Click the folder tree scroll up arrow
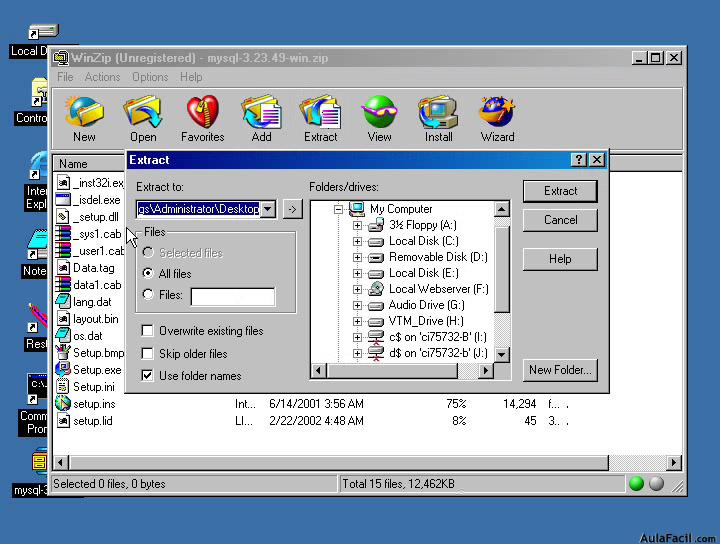Image resolution: width=720 pixels, height=544 pixels. coord(502,209)
